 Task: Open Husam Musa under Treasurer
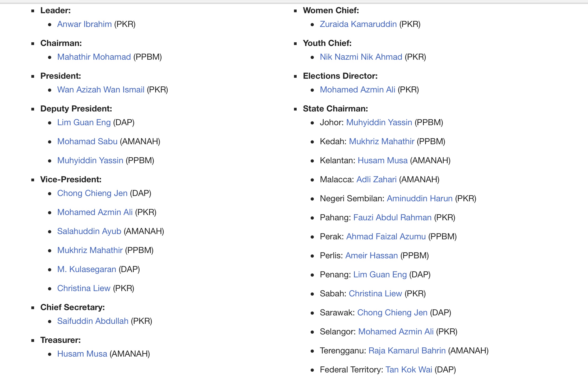coord(82,354)
